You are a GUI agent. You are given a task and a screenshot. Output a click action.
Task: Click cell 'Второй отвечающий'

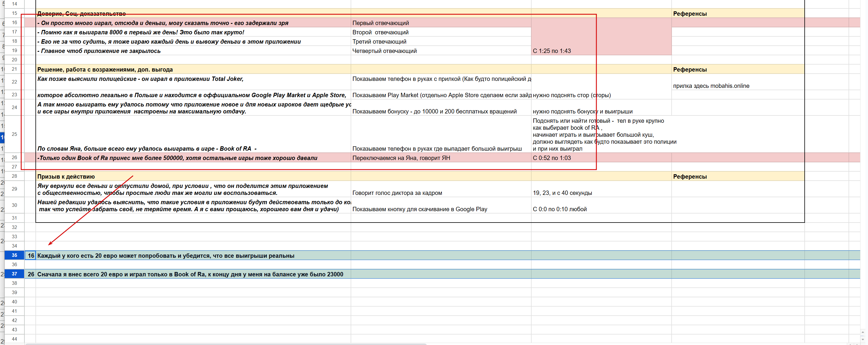(x=441, y=32)
